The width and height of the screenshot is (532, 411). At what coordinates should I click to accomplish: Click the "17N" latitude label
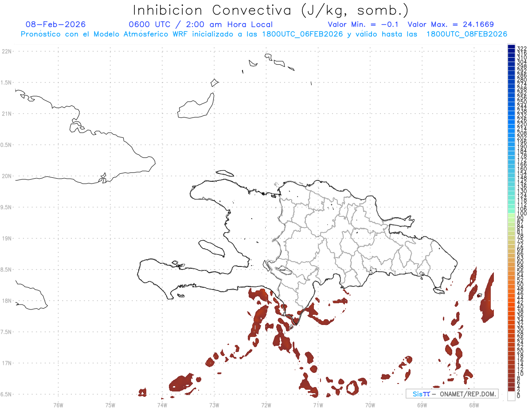click(6, 363)
